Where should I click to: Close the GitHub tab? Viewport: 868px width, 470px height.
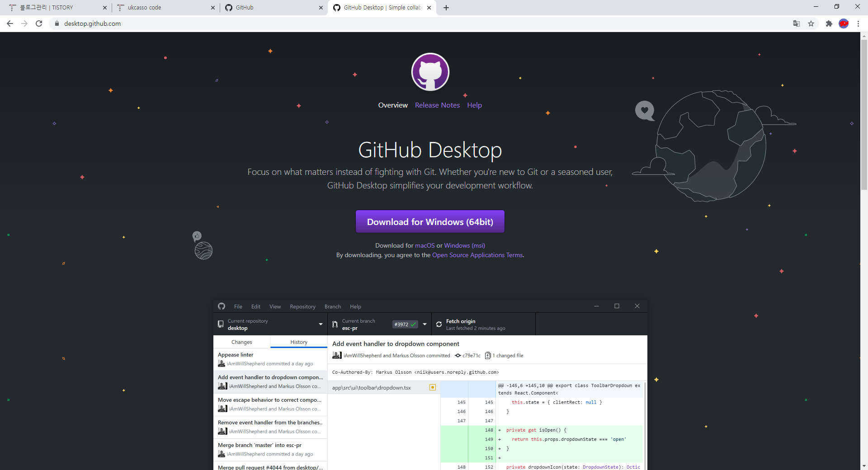click(321, 8)
